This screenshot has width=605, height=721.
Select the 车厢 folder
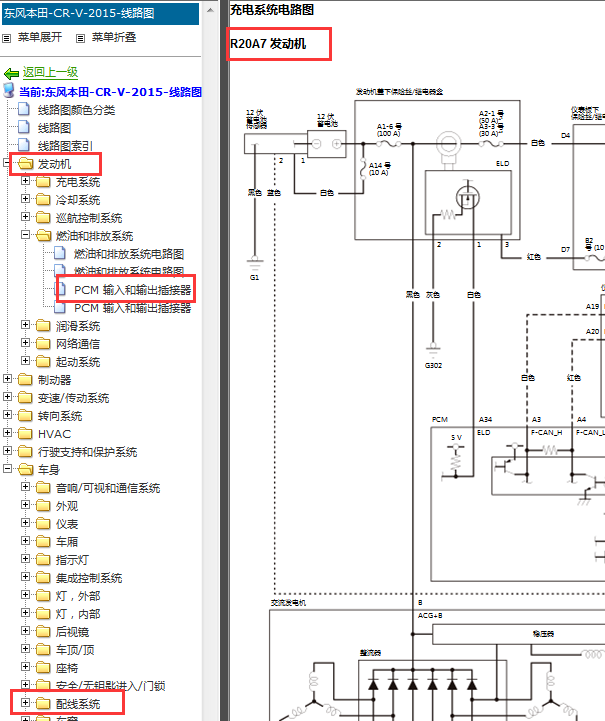tap(67, 542)
